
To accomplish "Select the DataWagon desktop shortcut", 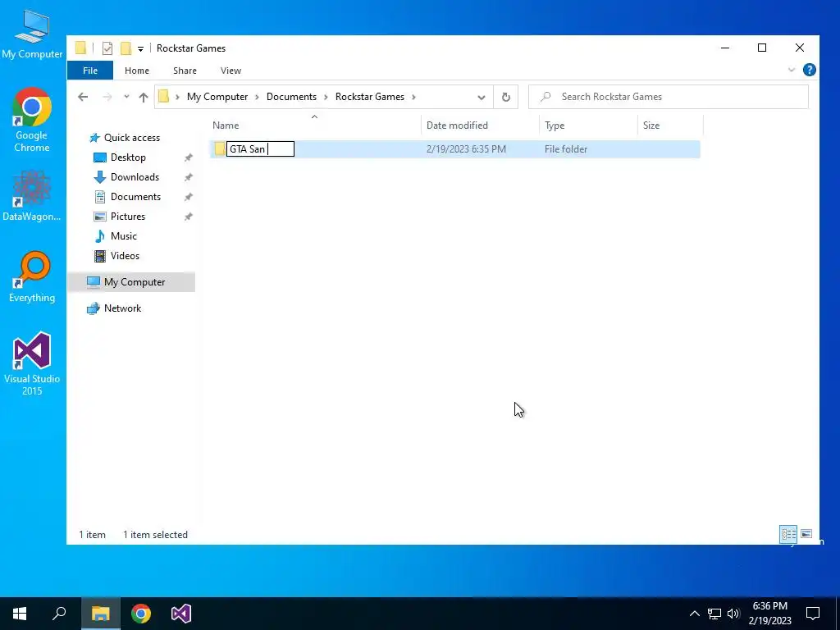I will [x=32, y=195].
